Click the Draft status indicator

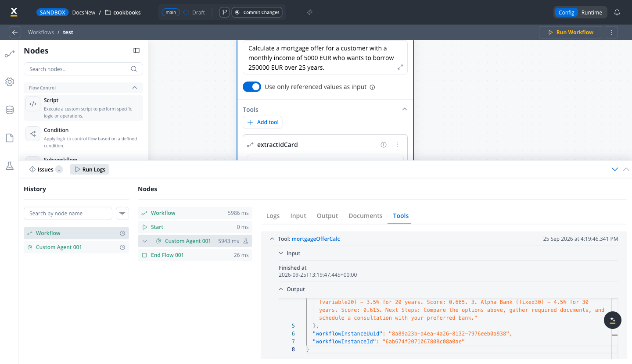pos(194,12)
